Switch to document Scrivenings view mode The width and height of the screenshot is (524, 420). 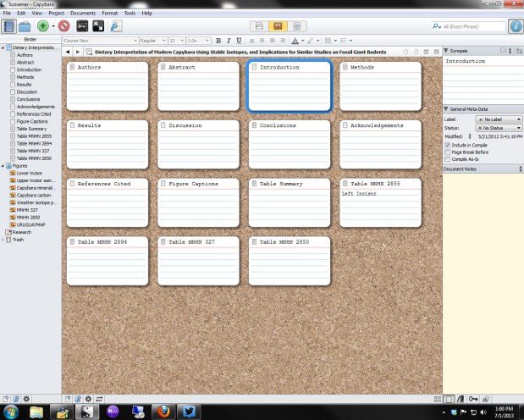coord(259,26)
